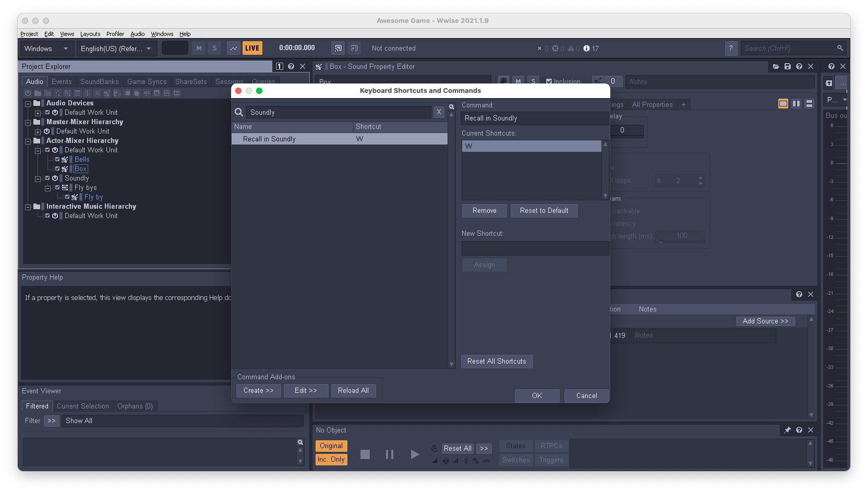Toggle the Bells inclusion checkbox

57,160
